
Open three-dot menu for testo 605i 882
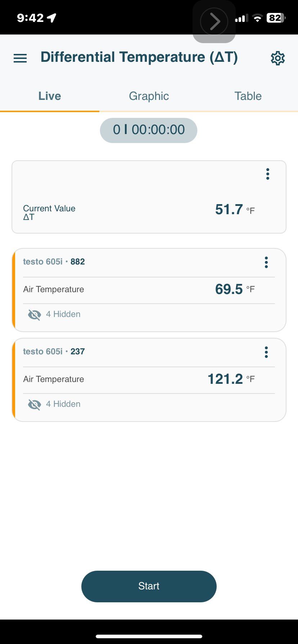[x=266, y=262]
